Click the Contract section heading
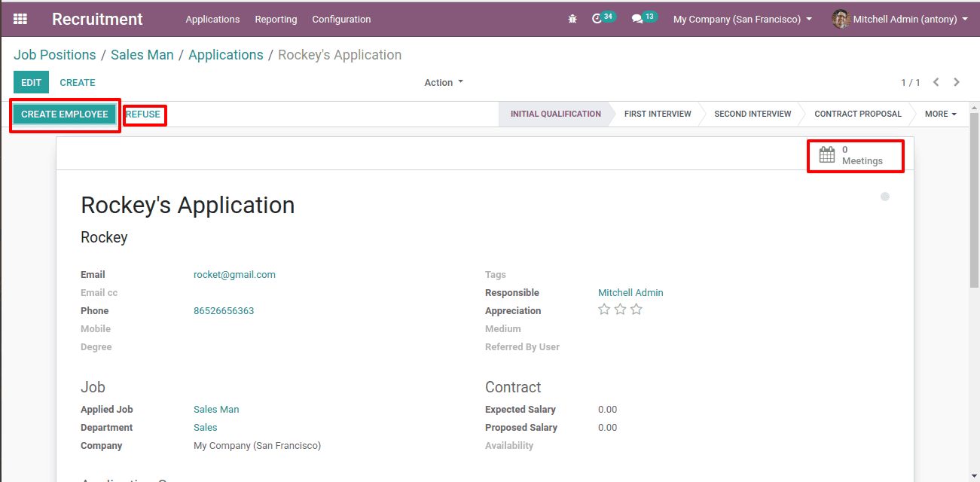Viewport: 980px width, 482px height. pyautogui.click(x=513, y=387)
